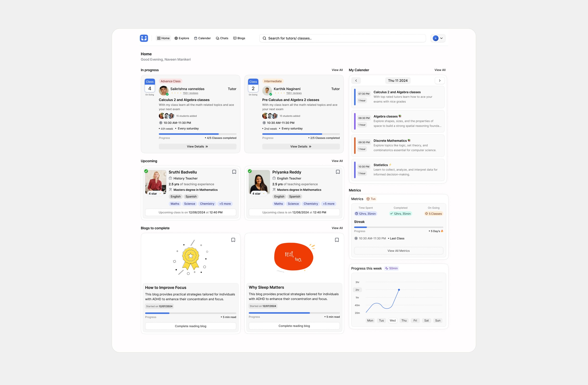Click View All under Upcoming section

click(337, 161)
